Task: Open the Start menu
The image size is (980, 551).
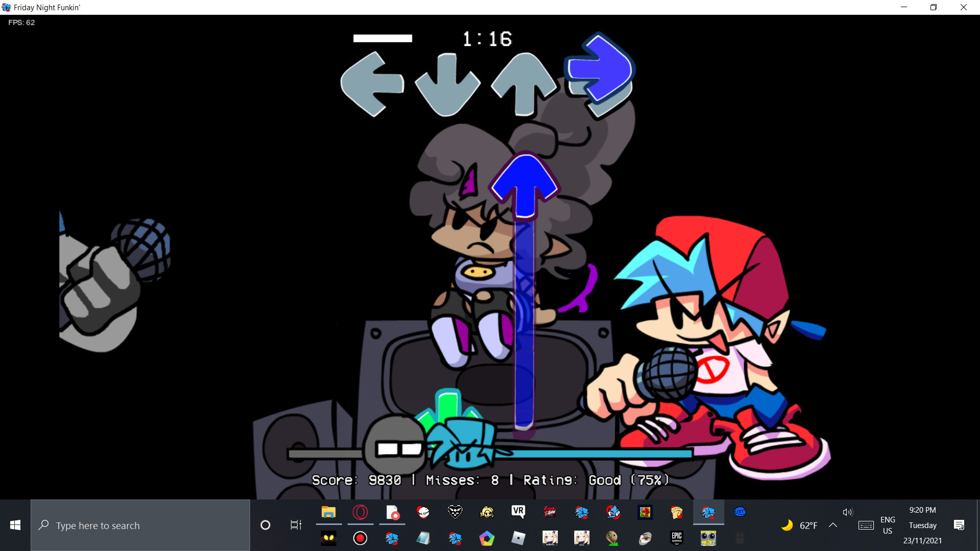Action: [15, 525]
